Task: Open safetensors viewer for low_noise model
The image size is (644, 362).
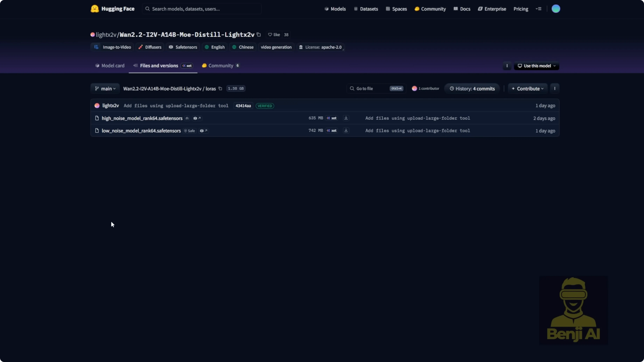Action: (x=204, y=131)
